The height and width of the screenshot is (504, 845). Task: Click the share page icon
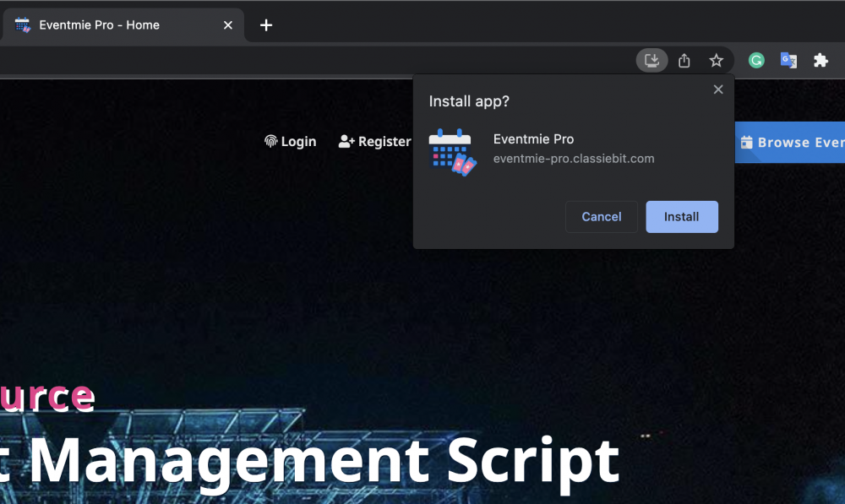click(x=684, y=60)
